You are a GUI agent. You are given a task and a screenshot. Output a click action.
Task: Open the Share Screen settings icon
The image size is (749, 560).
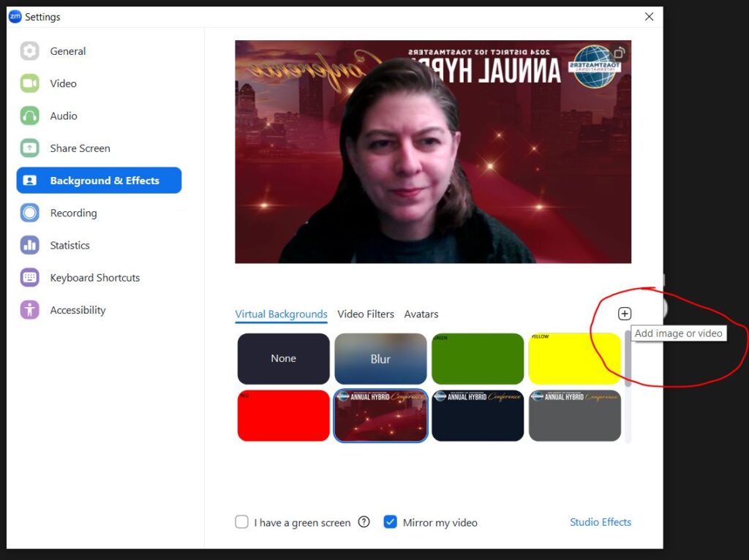30,148
